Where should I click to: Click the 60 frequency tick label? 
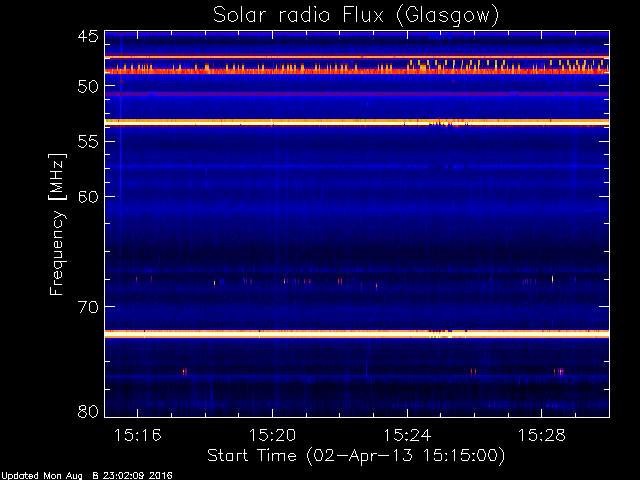coord(89,197)
